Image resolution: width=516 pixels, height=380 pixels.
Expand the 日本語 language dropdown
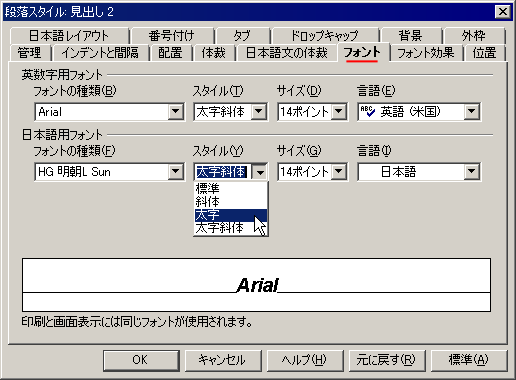(x=472, y=172)
